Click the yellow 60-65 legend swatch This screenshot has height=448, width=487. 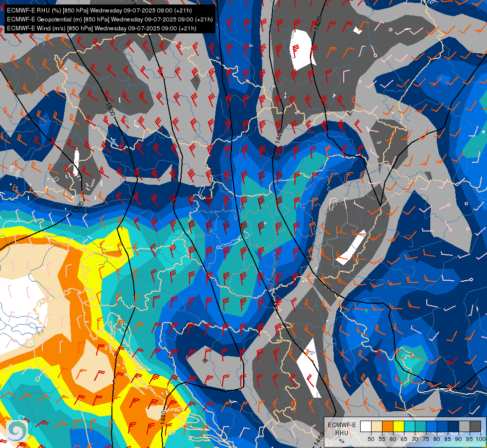point(399,427)
